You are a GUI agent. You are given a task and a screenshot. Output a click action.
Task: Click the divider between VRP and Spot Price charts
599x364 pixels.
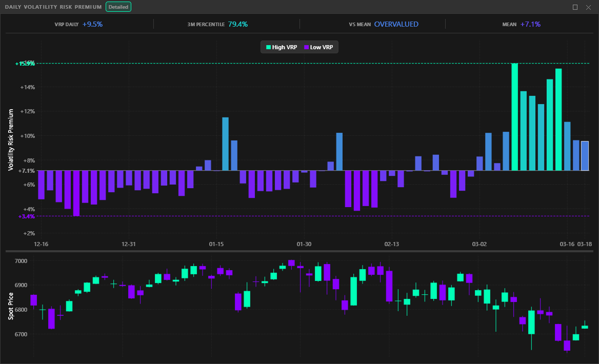click(x=299, y=251)
